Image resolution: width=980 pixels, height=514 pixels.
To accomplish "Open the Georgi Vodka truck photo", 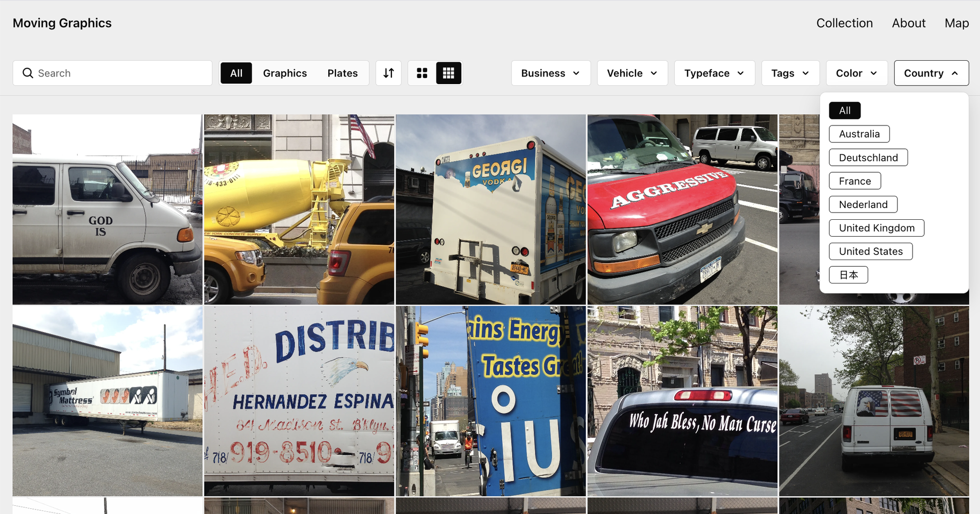I will click(491, 209).
